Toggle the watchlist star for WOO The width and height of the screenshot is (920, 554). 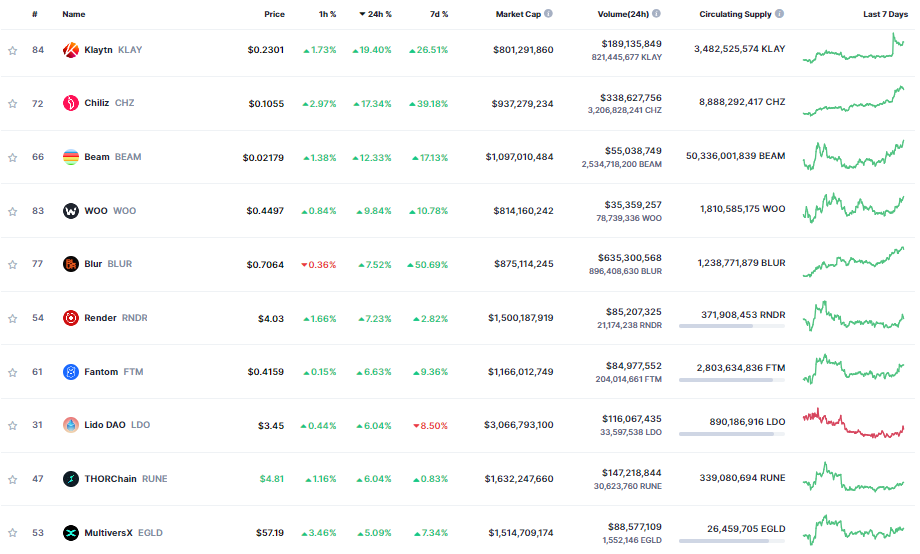pyautogui.click(x=12, y=211)
